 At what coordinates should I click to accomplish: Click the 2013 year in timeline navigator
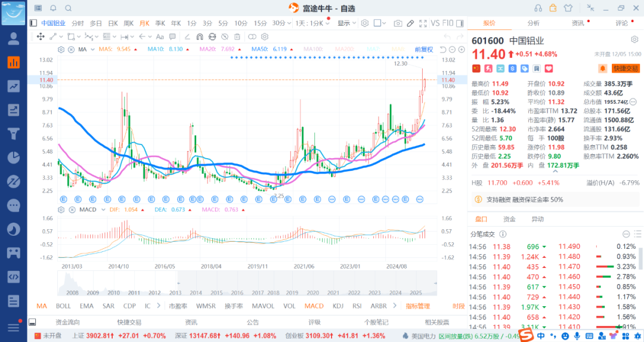175,292
